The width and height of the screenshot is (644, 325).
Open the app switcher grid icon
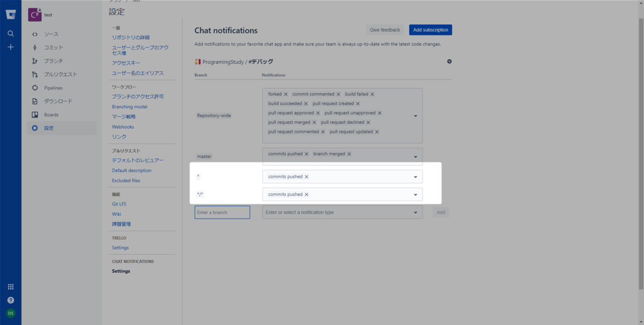pos(11,287)
